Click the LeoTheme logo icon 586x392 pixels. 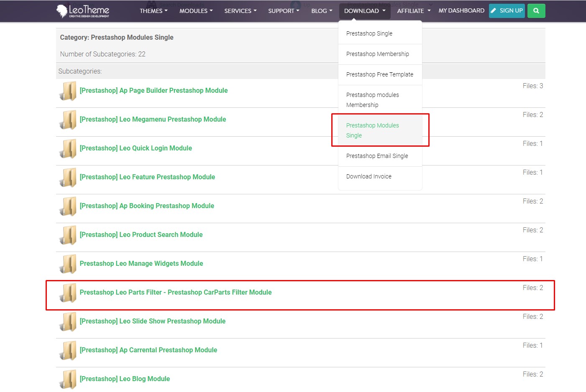click(63, 10)
